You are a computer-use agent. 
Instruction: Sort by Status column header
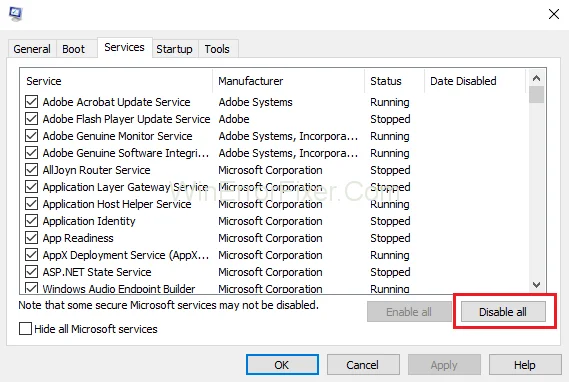pos(394,81)
